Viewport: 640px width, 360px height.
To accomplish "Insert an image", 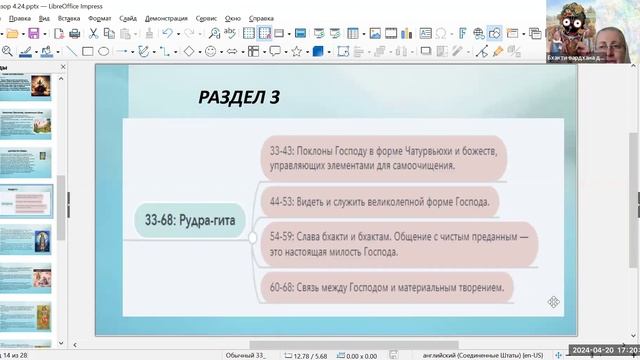I will point(375,33).
